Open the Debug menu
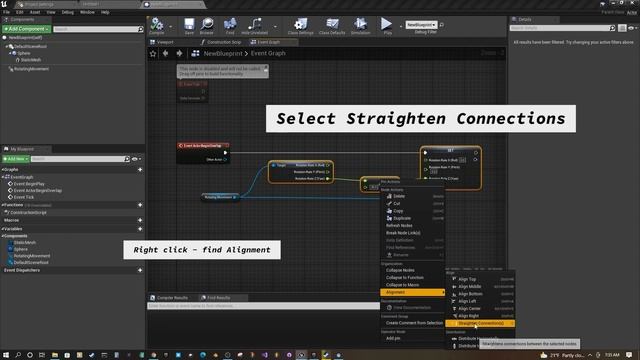Image resolution: width=640 pixels, height=360 pixels. point(68,12)
